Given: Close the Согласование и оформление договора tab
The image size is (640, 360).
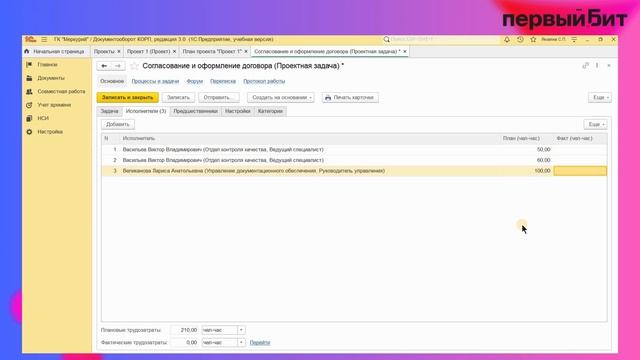Looking at the screenshot, I should (x=404, y=51).
